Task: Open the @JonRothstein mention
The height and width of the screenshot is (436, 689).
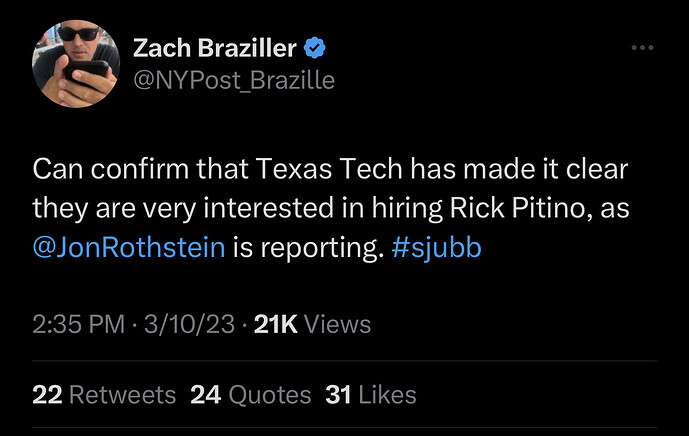Action: click(x=129, y=248)
